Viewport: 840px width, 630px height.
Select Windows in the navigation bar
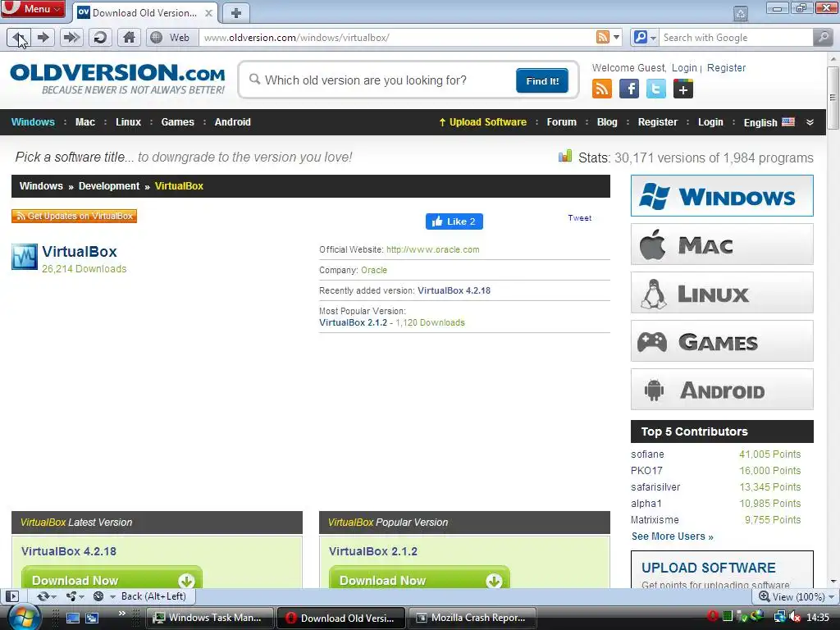click(x=33, y=122)
